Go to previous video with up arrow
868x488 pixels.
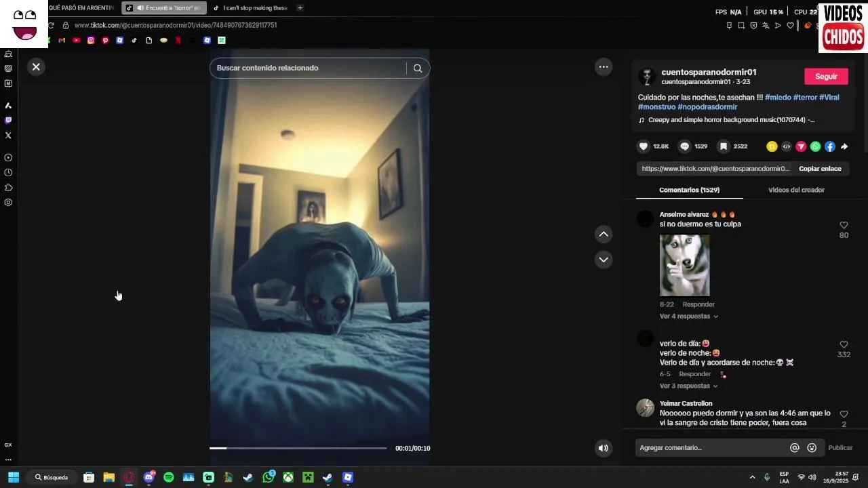(604, 235)
